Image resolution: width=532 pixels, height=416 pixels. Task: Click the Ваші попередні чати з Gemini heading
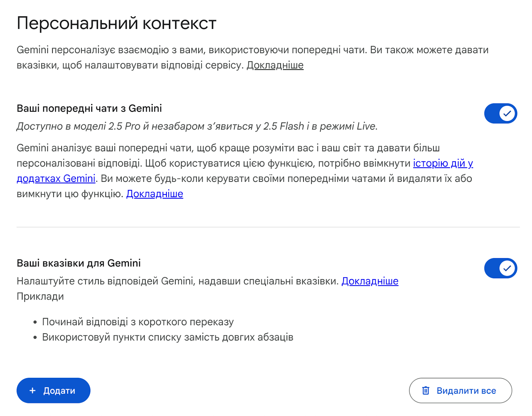(89, 108)
